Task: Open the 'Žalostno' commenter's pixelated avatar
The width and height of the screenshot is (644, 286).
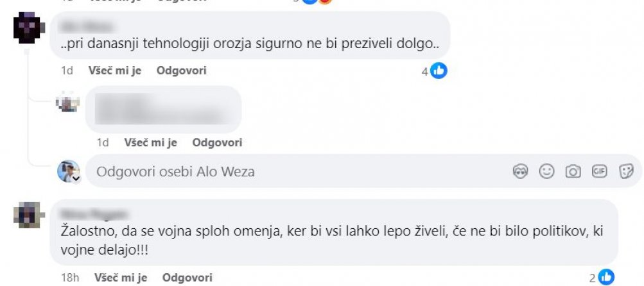Action: [x=29, y=215]
